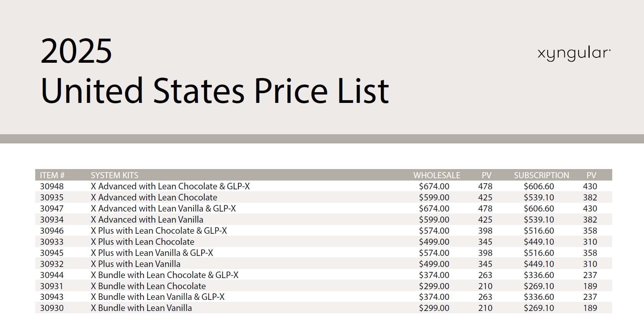Select item number 30930
The image size is (644, 319).
(x=52, y=308)
